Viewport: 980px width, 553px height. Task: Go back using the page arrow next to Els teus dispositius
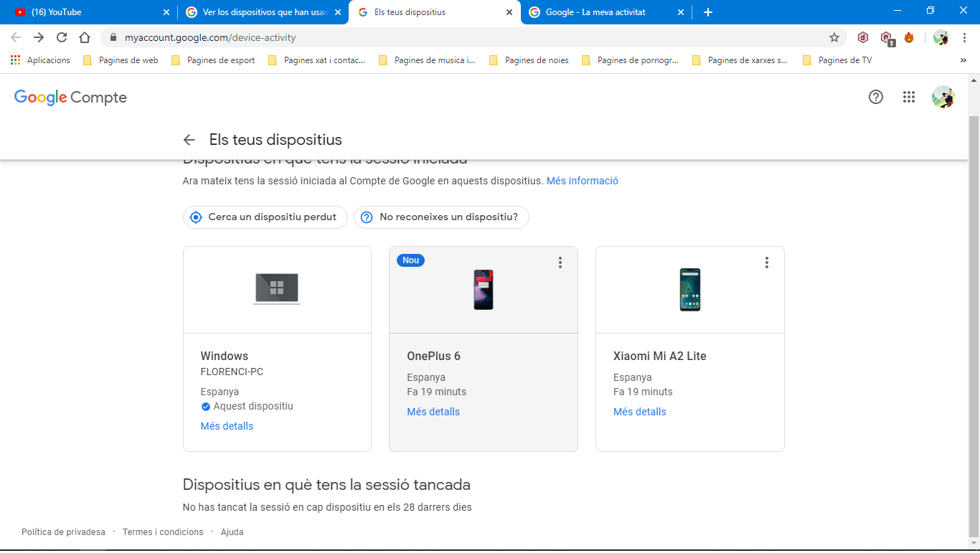coord(189,140)
